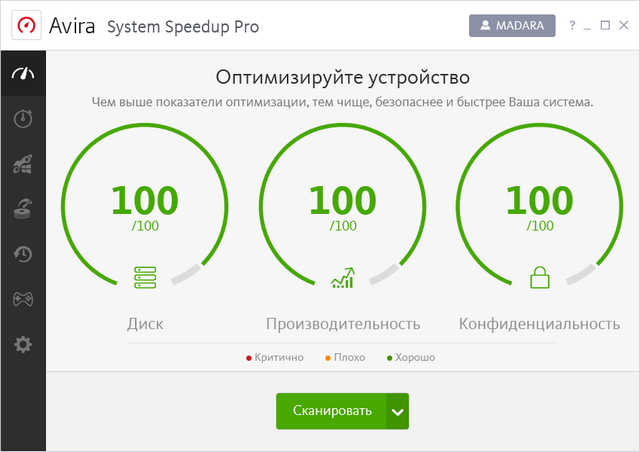Expand the dropdown arrow beside Сканировать
640x452 pixels.
coord(398,411)
